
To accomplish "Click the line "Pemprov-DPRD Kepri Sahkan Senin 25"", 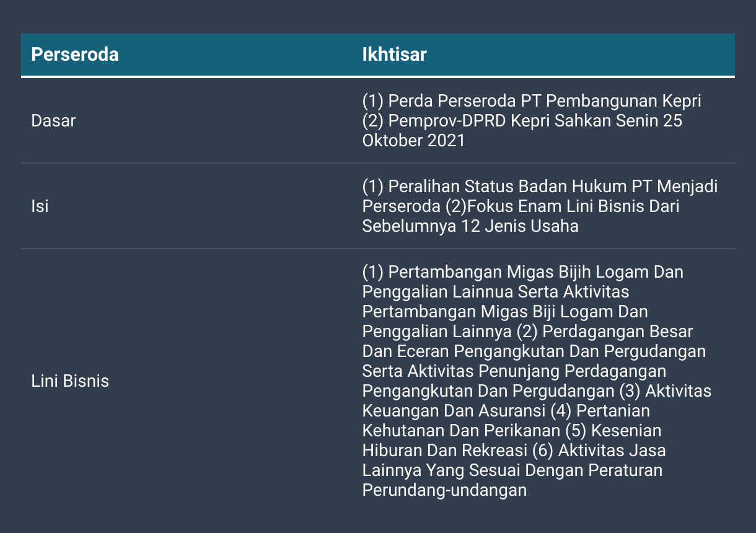I will (535, 120).
